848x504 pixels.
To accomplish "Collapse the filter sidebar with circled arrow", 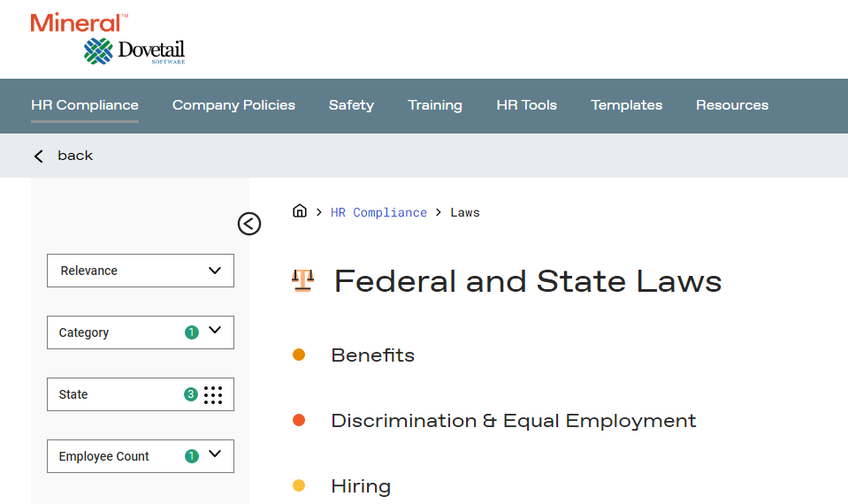I will 249,224.
